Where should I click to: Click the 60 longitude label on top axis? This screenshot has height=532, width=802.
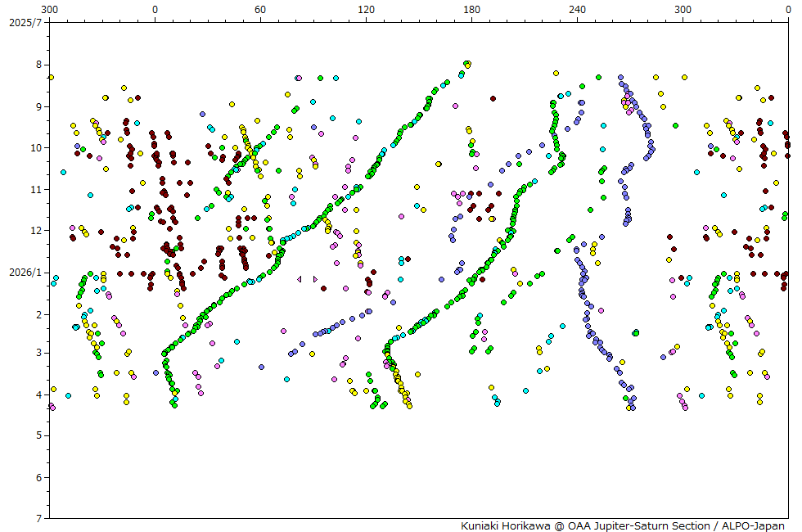(x=260, y=9)
